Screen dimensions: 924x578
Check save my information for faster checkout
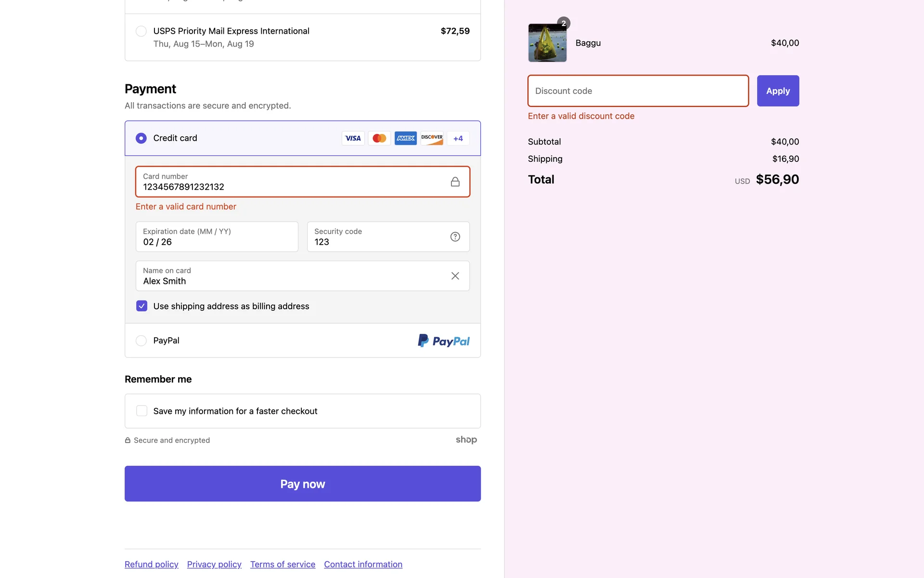(x=141, y=411)
